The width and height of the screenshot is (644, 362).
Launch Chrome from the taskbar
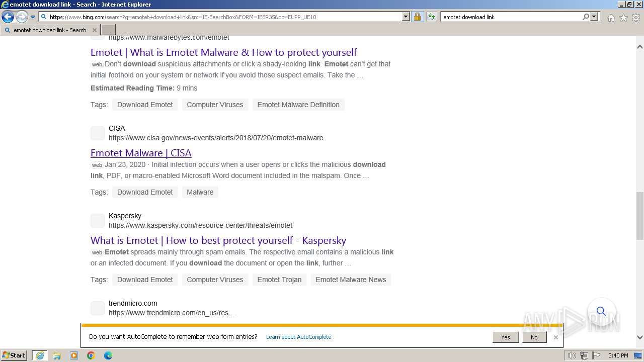pos(91,355)
